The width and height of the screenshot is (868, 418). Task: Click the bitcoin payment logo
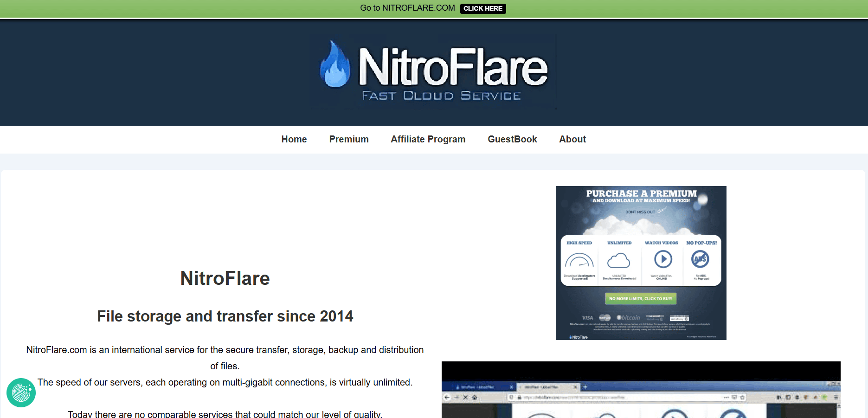coord(628,318)
